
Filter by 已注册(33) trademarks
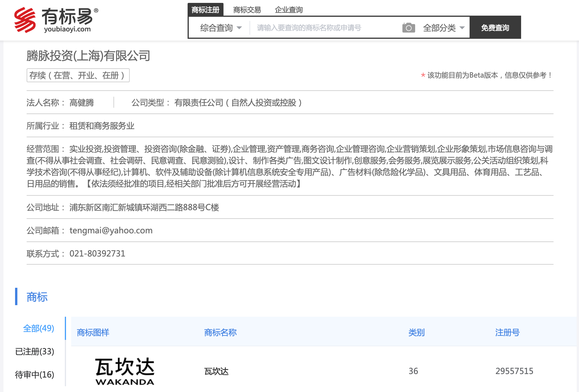click(x=34, y=351)
